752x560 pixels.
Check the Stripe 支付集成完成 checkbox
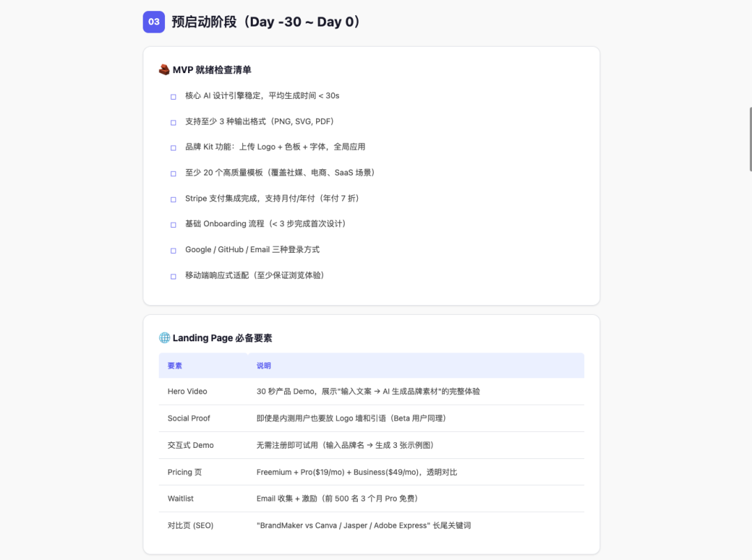173,199
